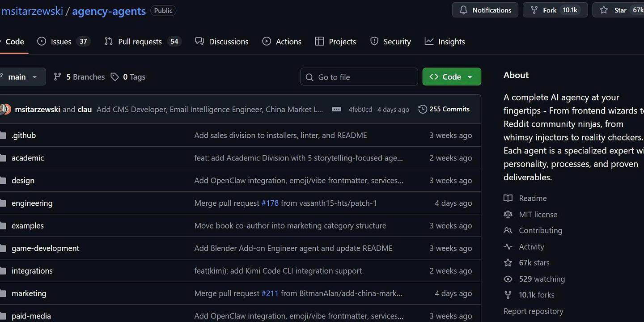Open the engineering folder
This screenshot has height=322, width=644.
pyautogui.click(x=32, y=203)
